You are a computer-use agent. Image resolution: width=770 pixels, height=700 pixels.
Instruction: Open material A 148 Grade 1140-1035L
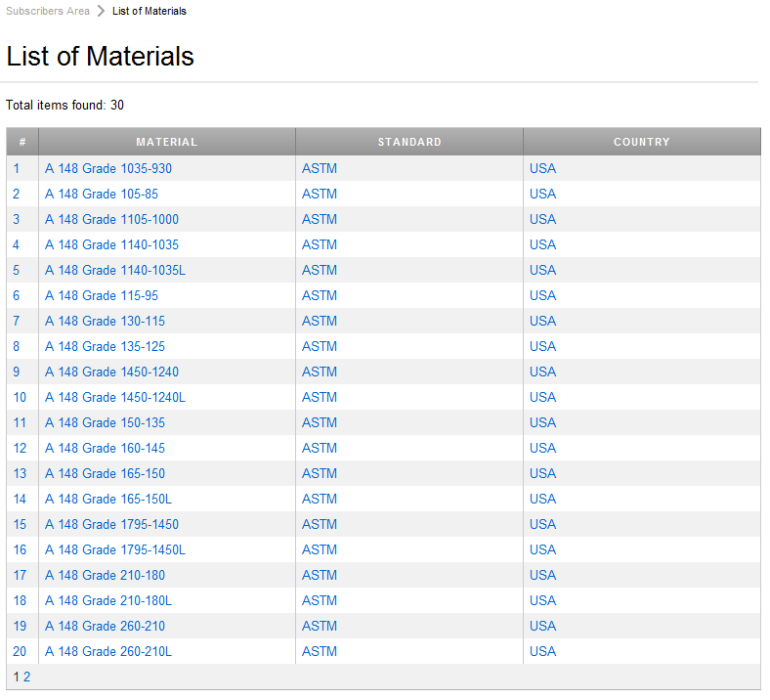tap(115, 270)
